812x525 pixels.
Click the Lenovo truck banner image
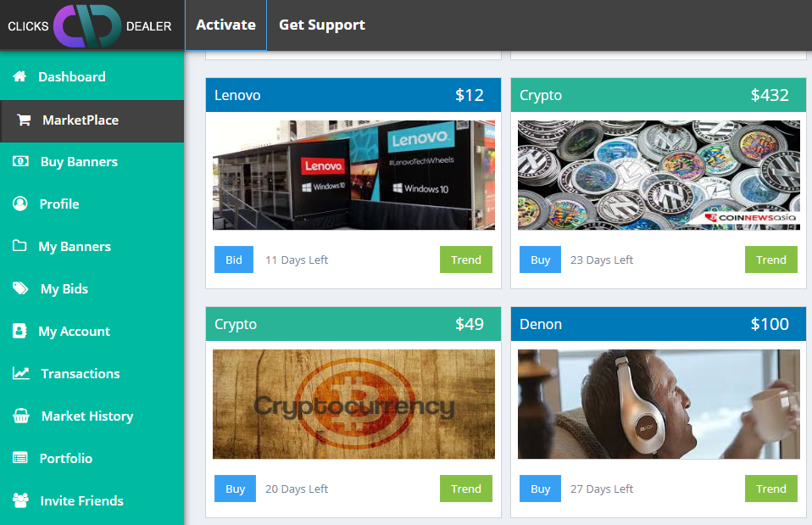353,176
